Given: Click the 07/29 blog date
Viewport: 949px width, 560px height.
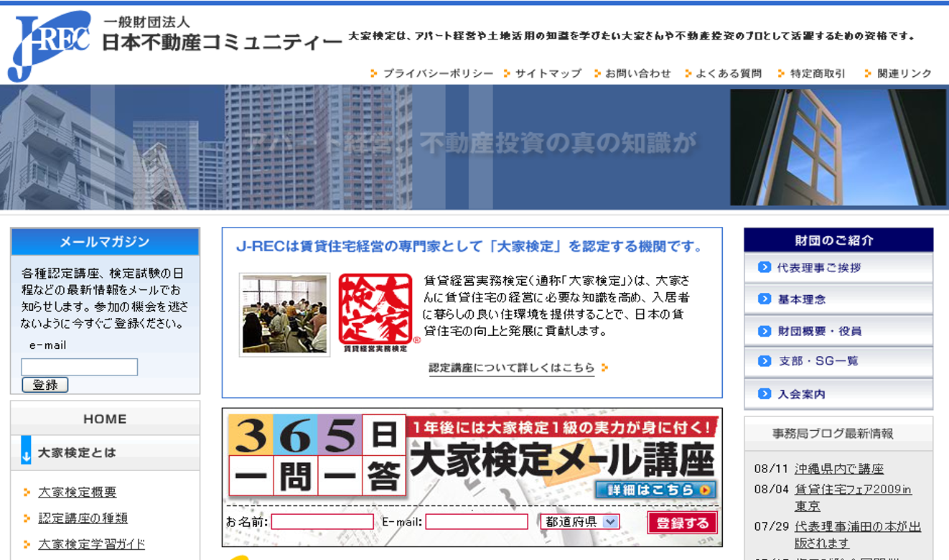Looking at the screenshot, I should 772,527.
